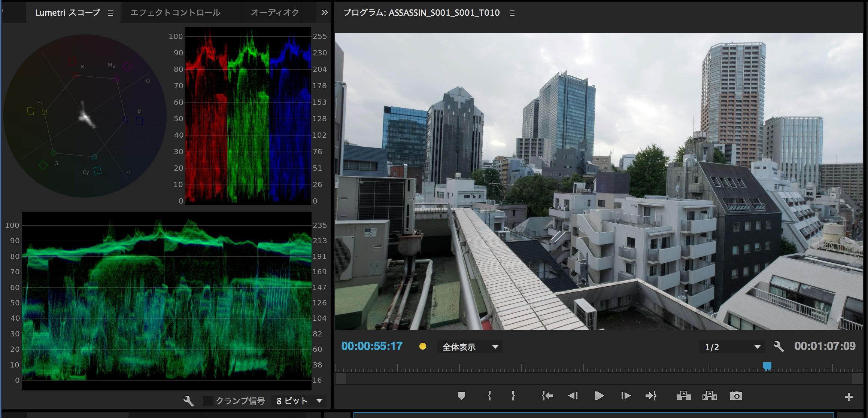The width and height of the screenshot is (868, 418).
Task: Click the Lift button icon
Action: coord(683,396)
